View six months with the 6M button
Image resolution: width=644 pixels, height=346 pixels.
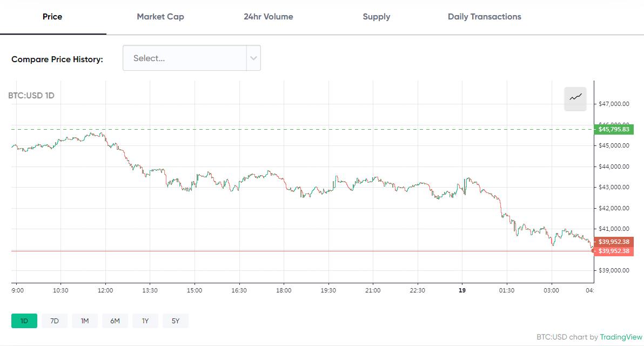click(115, 321)
